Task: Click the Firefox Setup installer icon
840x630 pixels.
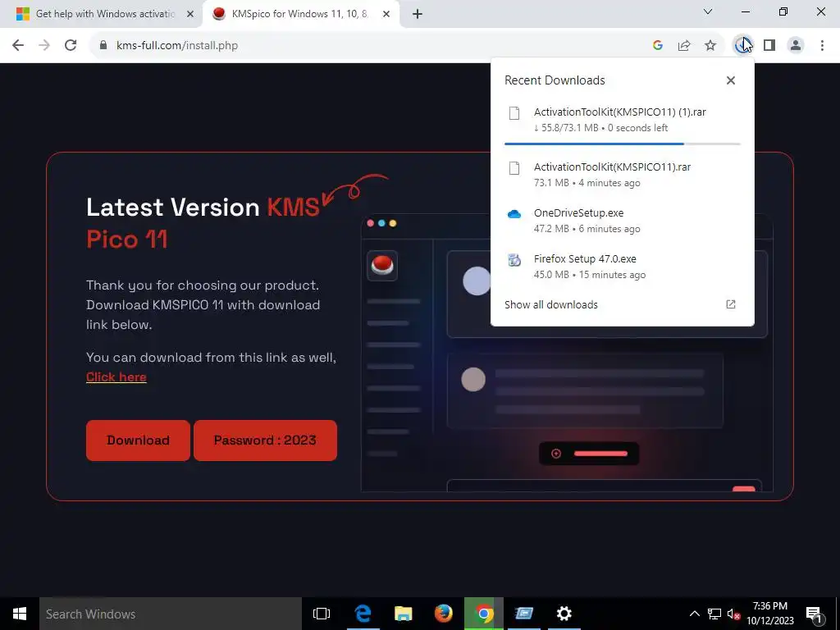Action: (x=514, y=260)
